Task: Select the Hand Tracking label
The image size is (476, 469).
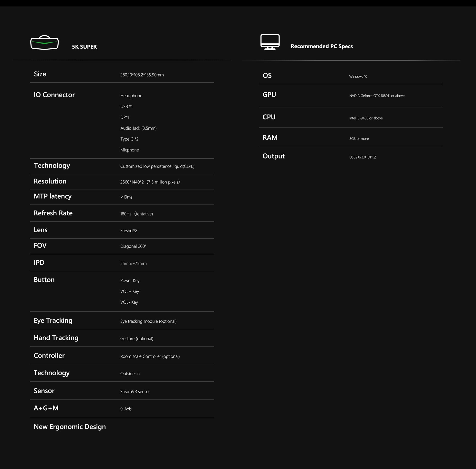Action: click(x=56, y=338)
